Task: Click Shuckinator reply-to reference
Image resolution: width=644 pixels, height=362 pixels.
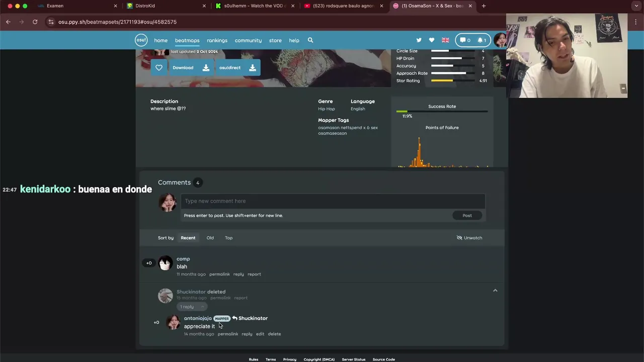Action: pos(250,318)
